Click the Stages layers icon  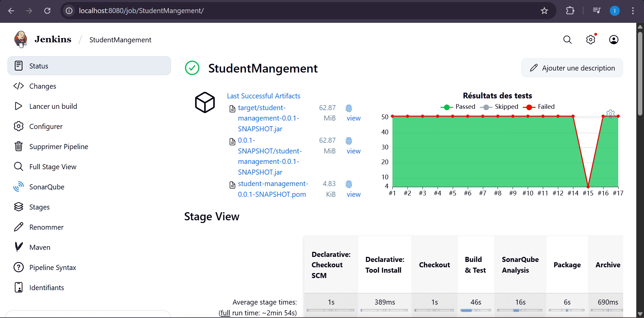[19, 207]
